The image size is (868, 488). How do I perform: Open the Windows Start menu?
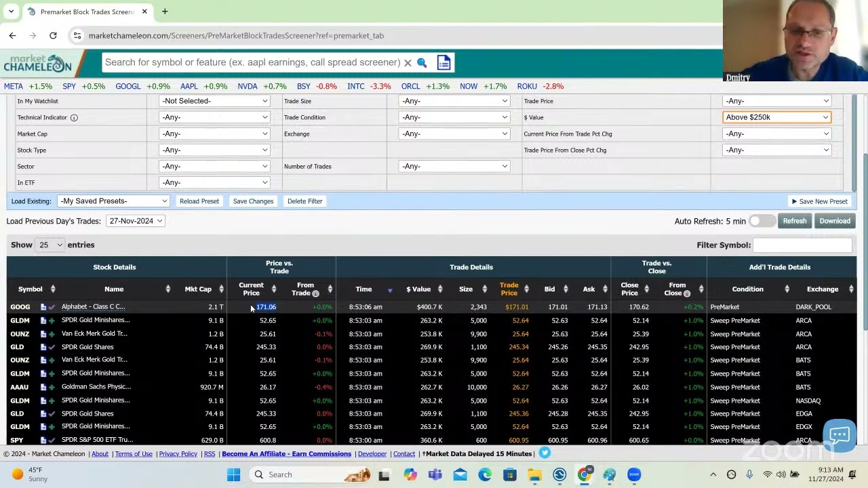pos(233,474)
